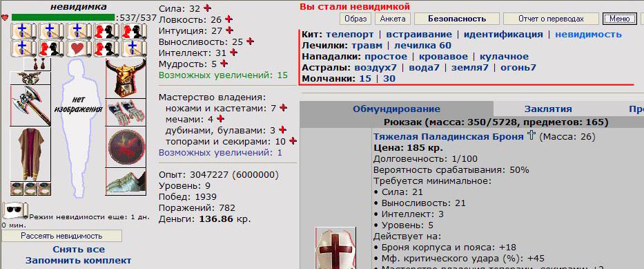Click the last scroll in the bottom row
Screen dimensions: 644x269
(x=133, y=48)
